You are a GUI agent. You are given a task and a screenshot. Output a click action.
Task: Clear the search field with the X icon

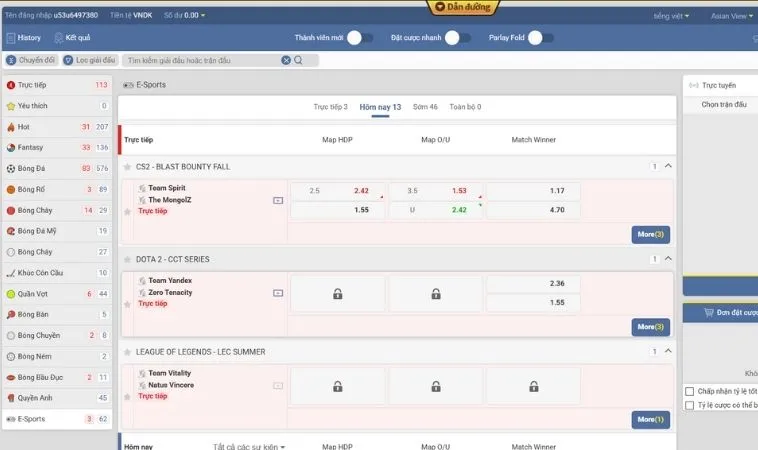(286, 60)
